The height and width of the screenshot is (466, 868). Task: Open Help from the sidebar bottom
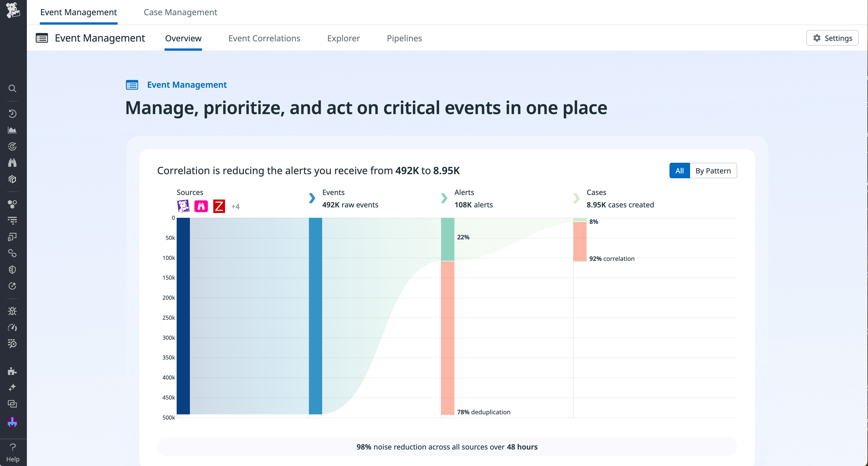point(13,452)
